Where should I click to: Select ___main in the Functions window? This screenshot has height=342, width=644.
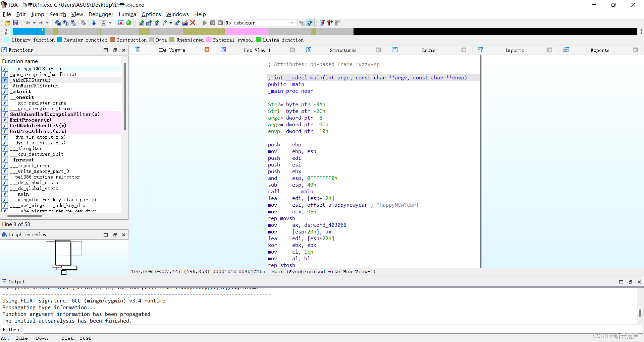click(19, 194)
